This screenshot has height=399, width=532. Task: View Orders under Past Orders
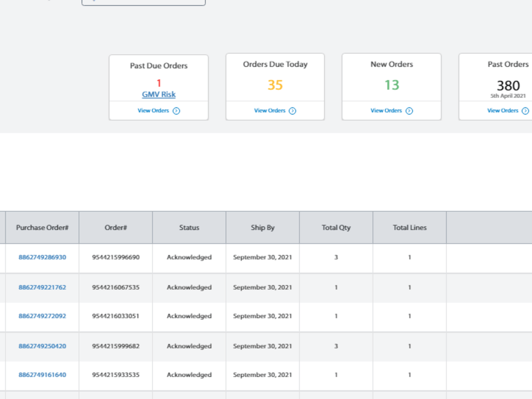pos(503,111)
